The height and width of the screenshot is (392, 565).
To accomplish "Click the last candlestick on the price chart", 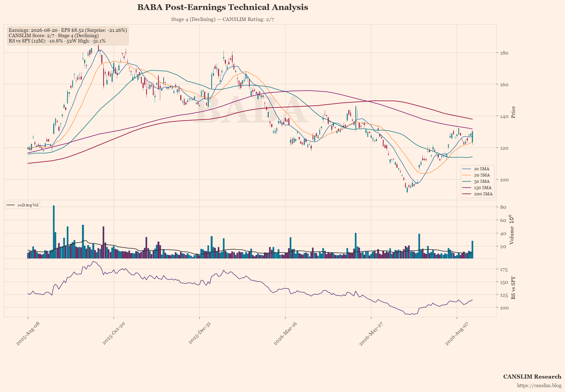I will pyautogui.click(x=472, y=137).
